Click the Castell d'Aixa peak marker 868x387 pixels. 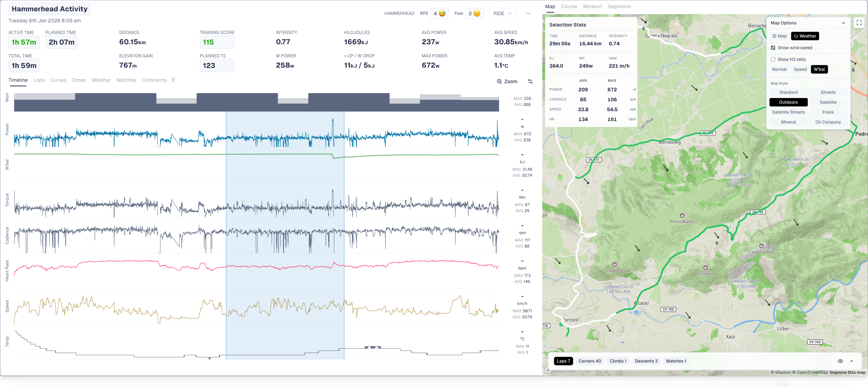761,246
